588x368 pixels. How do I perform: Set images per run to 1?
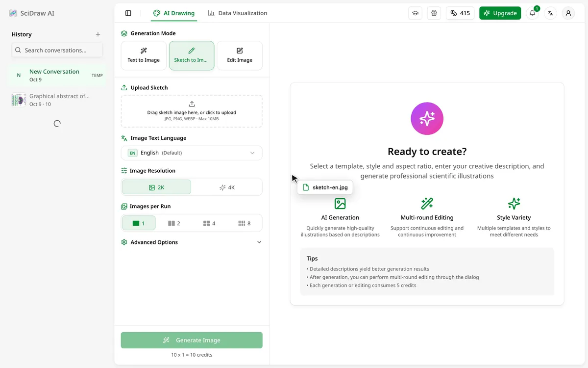[139, 223]
